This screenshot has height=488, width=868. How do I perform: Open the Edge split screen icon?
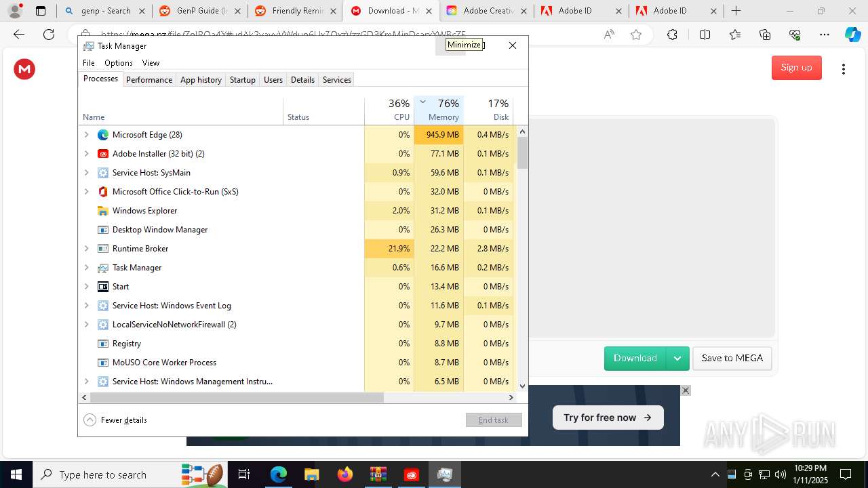(705, 35)
